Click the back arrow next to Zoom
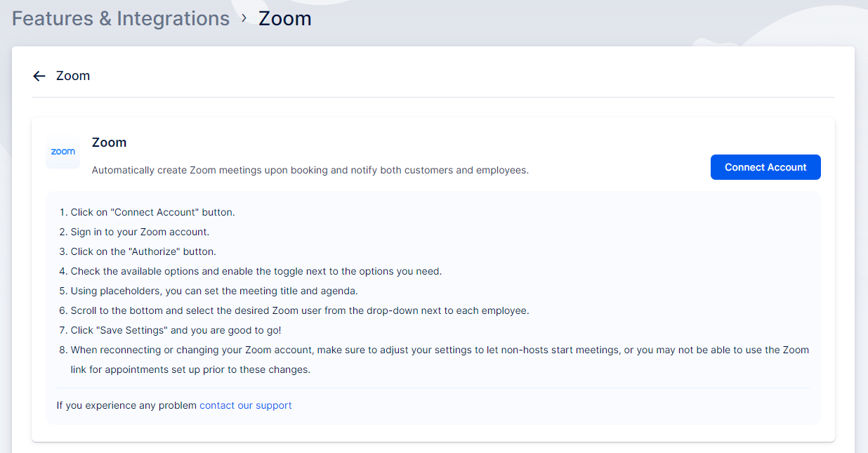This screenshot has height=453, width=868. [39, 76]
